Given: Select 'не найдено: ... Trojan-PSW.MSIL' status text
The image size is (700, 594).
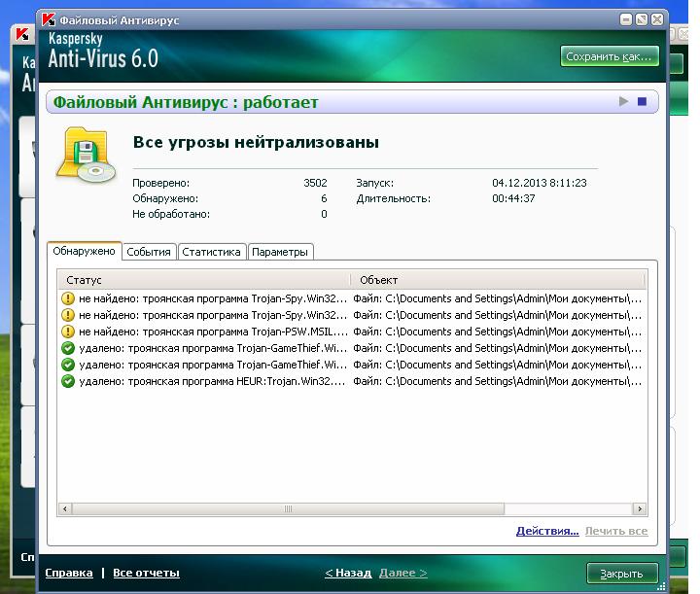Looking at the screenshot, I should [x=213, y=332].
